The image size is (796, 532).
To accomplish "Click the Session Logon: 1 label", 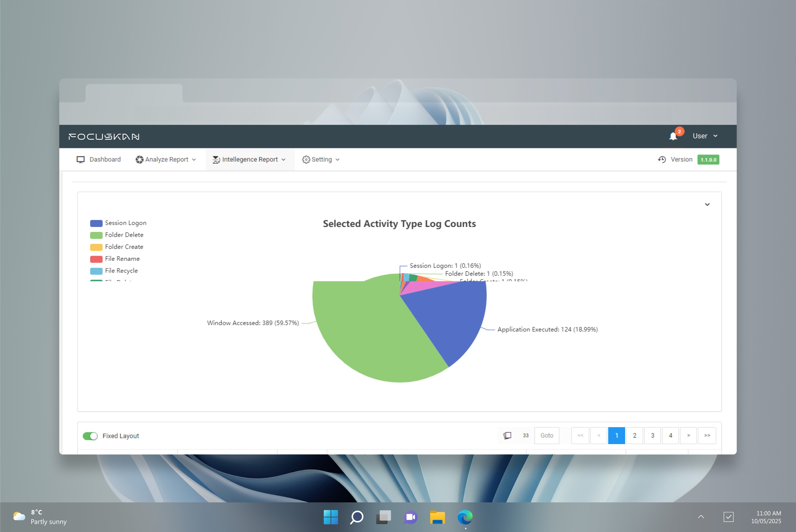I will (445, 266).
